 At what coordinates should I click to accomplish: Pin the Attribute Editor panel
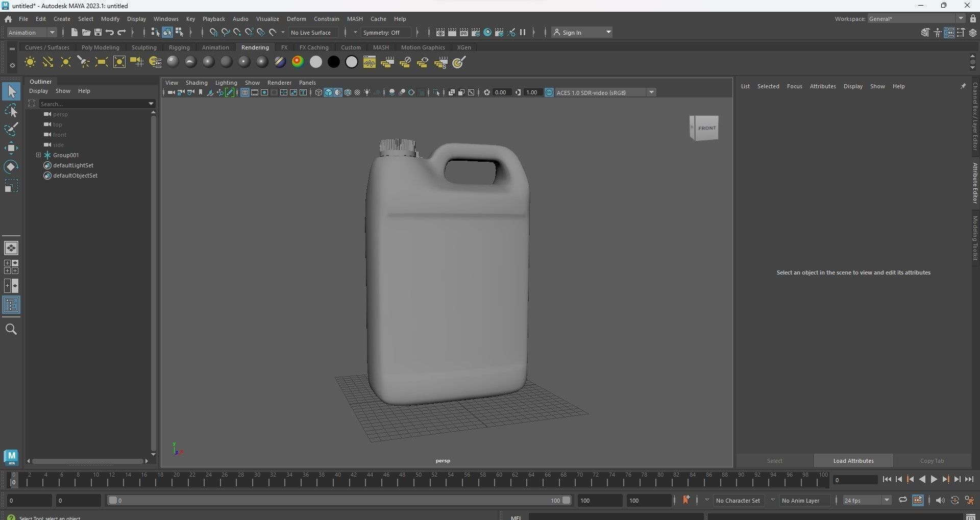963,86
